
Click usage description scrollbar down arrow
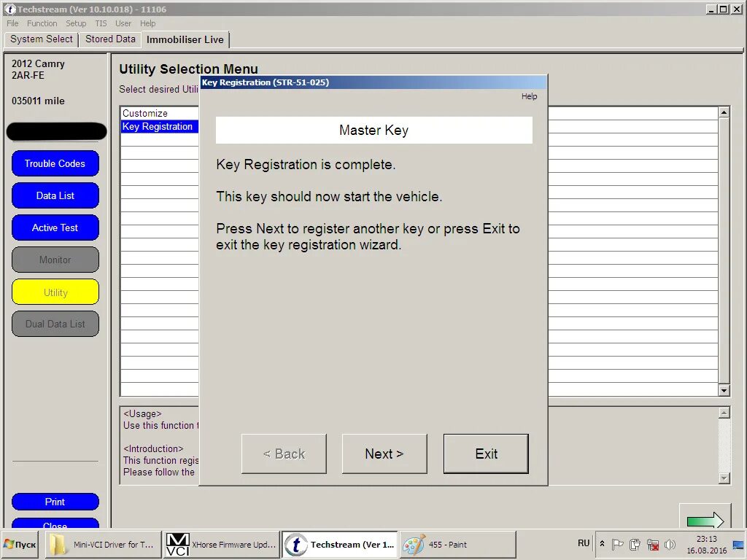(724, 478)
